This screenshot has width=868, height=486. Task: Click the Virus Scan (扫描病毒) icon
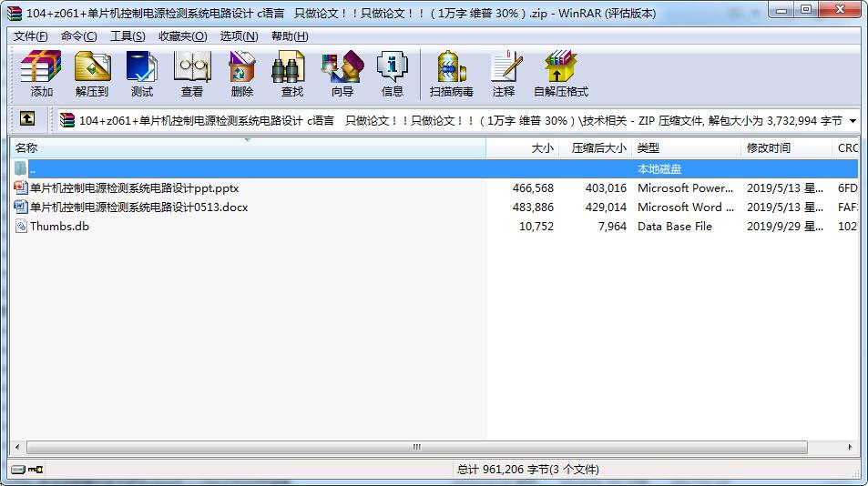[x=451, y=66]
